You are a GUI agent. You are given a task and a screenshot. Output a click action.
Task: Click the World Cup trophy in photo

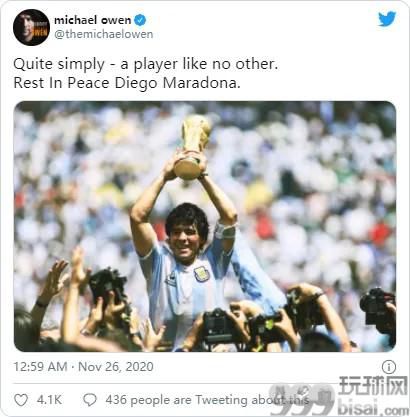click(x=192, y=147)
